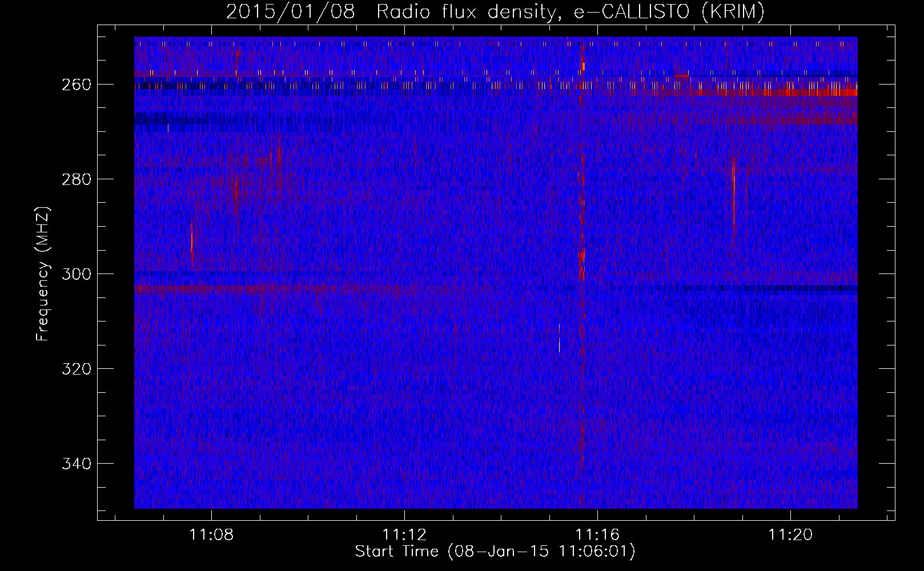Click the bright red band near 262 MHz
Image resolution: width=924 pixels, height=571 pixels.
point(777,93)
